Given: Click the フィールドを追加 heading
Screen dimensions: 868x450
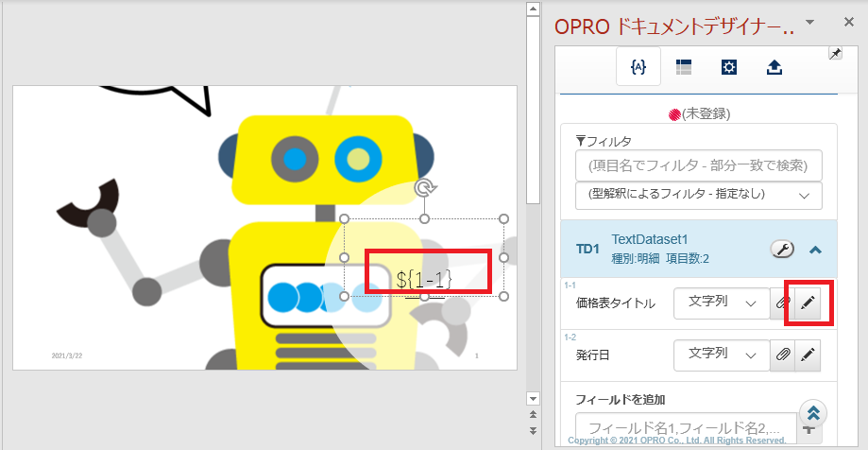Looking at the screenshot, I should pyautogui.click(x=621, y=399).
